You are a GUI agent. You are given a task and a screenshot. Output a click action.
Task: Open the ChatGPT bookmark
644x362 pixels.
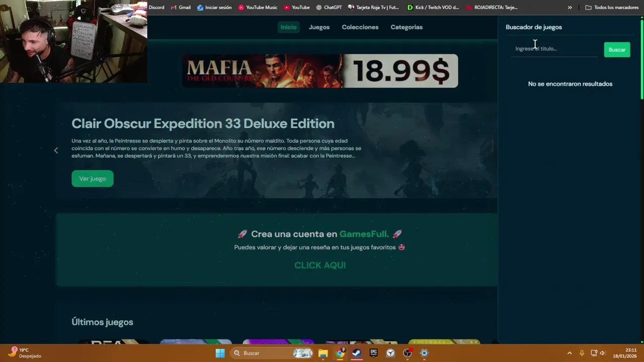329,8
